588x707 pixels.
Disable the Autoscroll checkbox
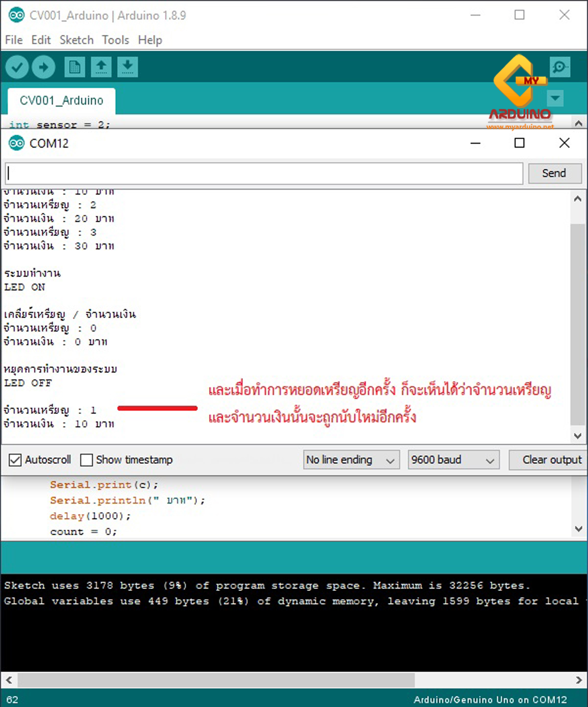tap(15, 460)
